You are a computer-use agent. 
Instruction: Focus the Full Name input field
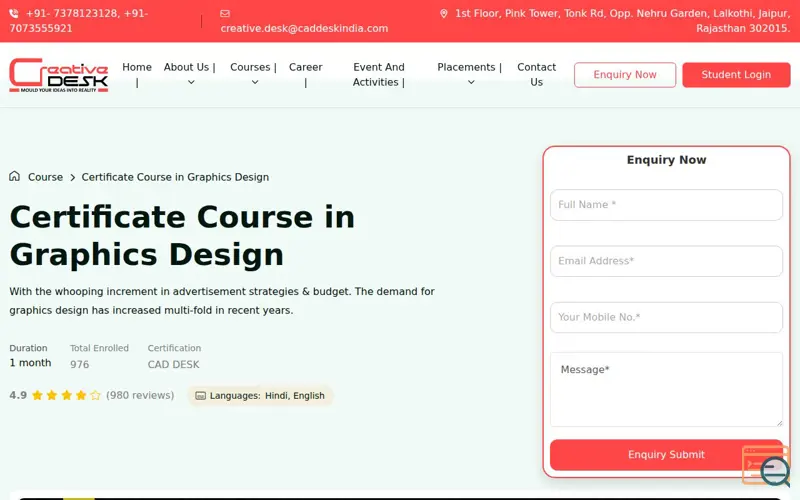pos(666,205)
